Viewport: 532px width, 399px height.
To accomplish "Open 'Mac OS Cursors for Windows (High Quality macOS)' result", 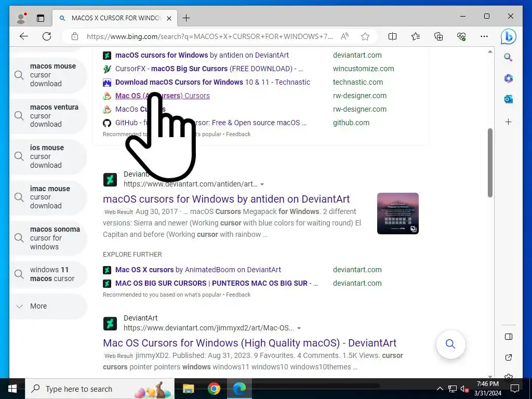I will [249, 343].
